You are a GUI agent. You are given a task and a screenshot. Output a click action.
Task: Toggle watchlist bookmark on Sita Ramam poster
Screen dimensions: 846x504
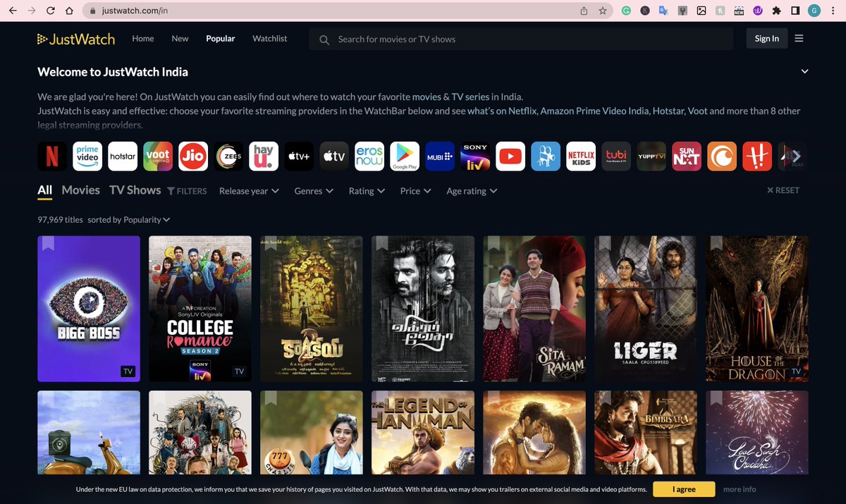[493, 243]
